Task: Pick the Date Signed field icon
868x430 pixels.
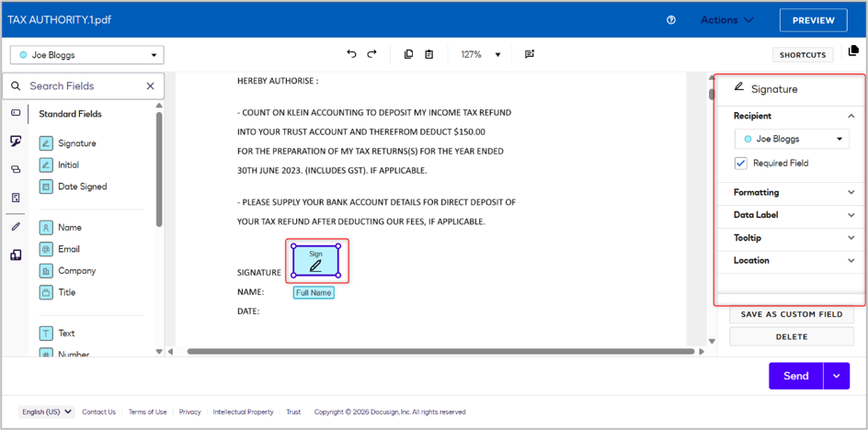Action: pos(46,187)
